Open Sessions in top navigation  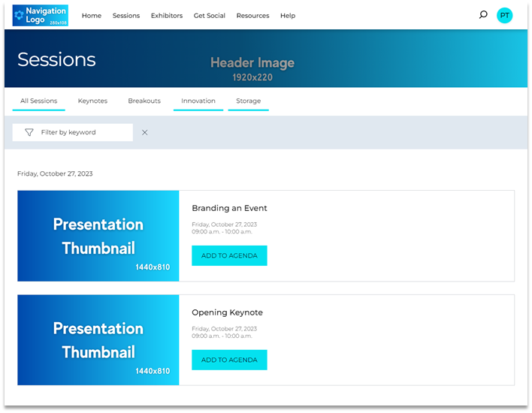[x=126, y=16]
